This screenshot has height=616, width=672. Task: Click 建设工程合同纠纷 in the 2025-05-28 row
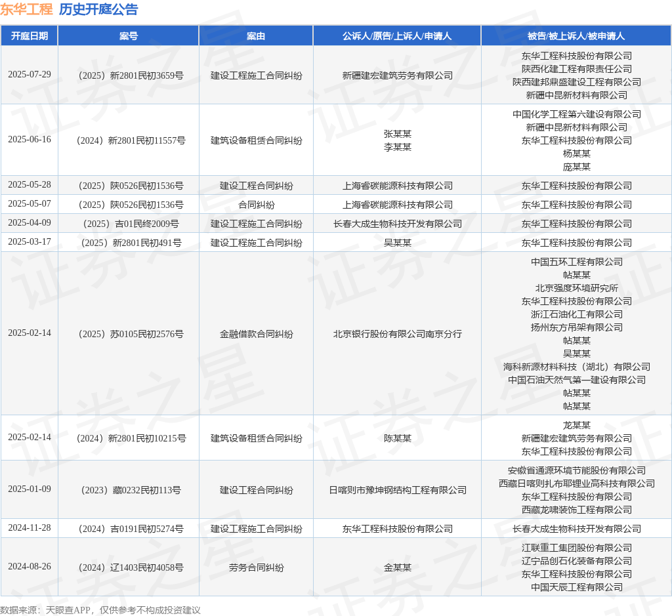pos(257,186)
